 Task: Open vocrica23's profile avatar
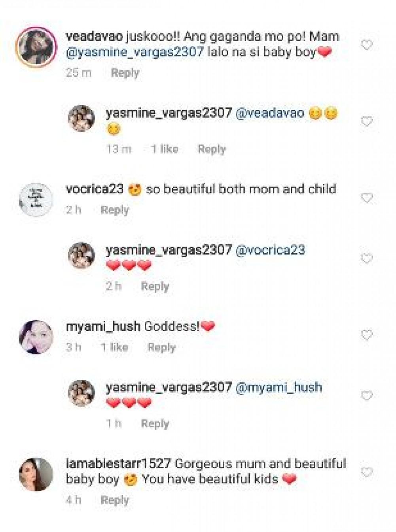tap(36, 200)
